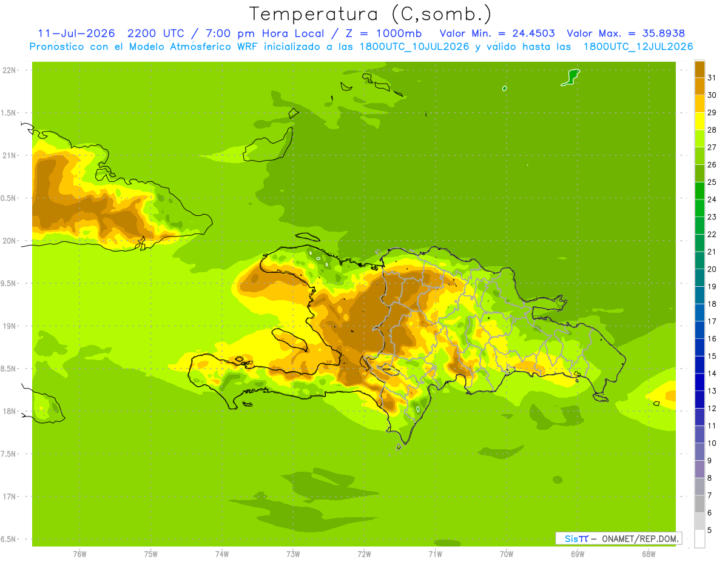
Task: Click the gray swatch between 6 and 7
Action: (x=699, y=504)
